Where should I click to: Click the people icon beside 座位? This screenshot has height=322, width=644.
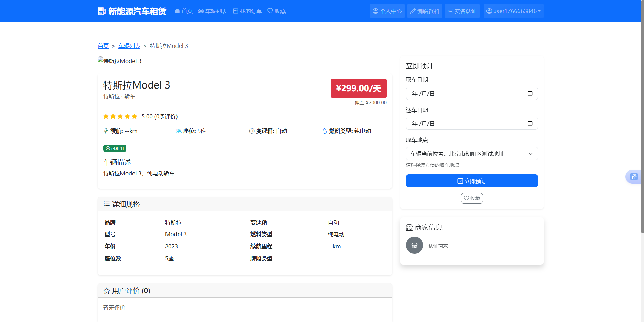pos(179,131)
